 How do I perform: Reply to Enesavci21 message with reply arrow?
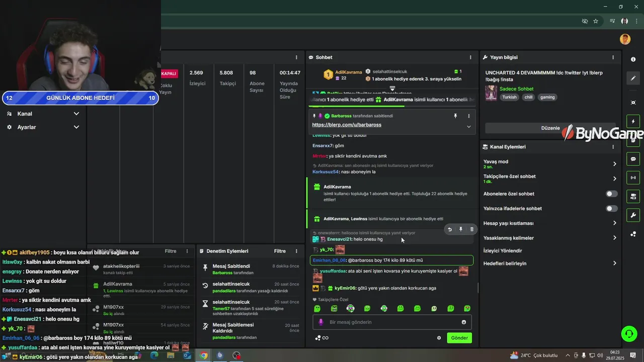pos(450,229)
